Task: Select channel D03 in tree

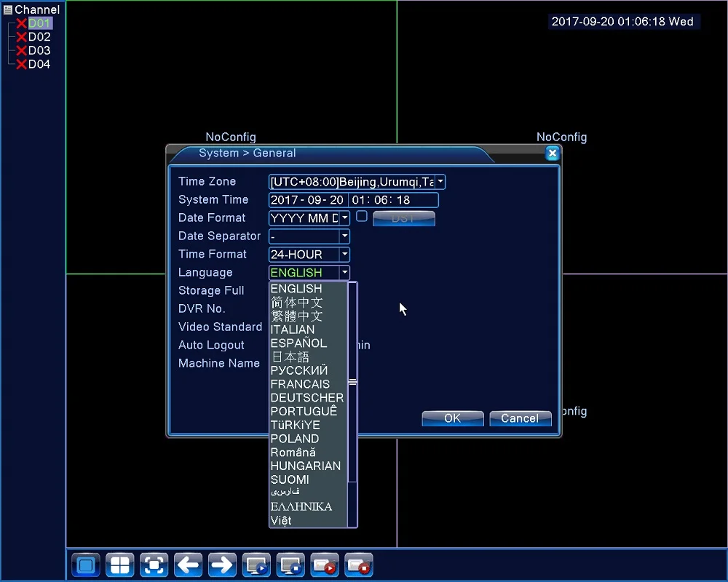Action: click(39, 51)
